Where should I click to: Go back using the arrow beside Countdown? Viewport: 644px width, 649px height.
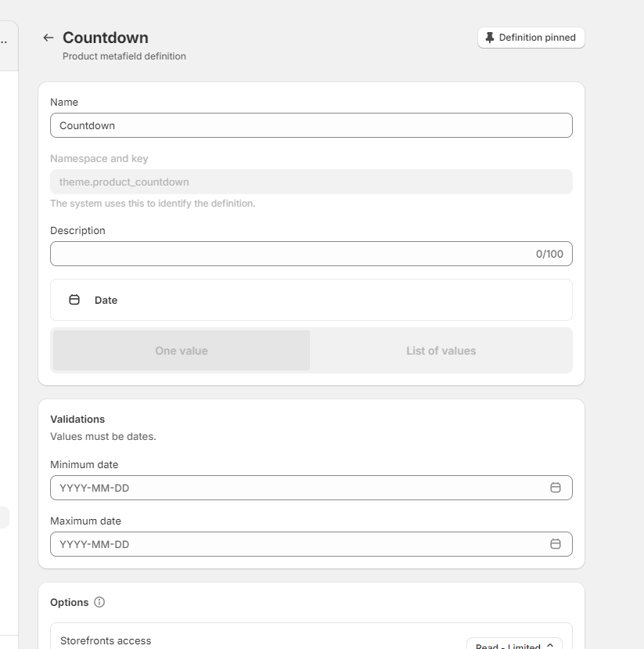point(49,38)
